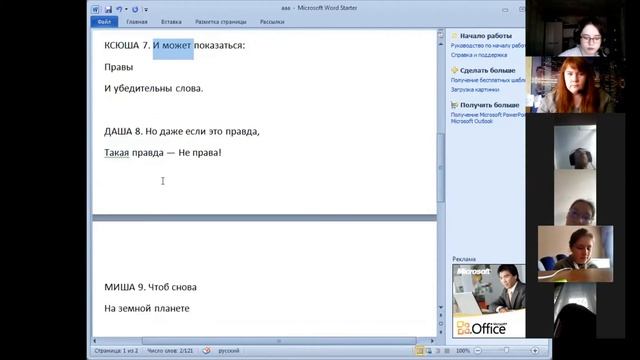Switch to the Главная ribbon tab
Image resolution: width=640 pixels, height=360 pixels.
point(137,22)
